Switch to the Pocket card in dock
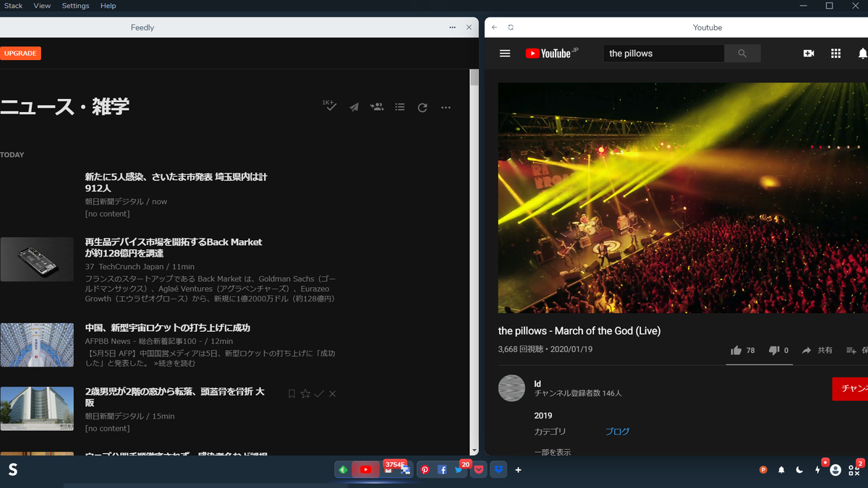 click(479, 470)
